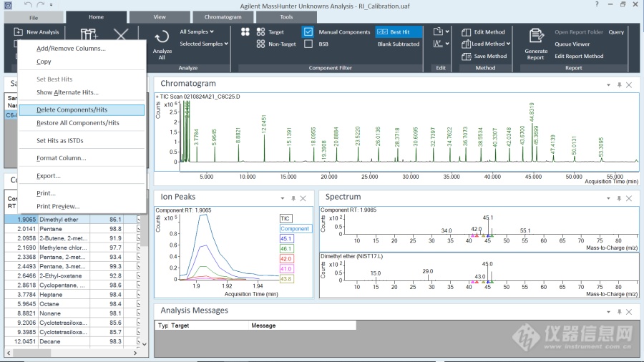
Task: Open the Spectrum panel options dropdown
Action: [x=608, y=198]
